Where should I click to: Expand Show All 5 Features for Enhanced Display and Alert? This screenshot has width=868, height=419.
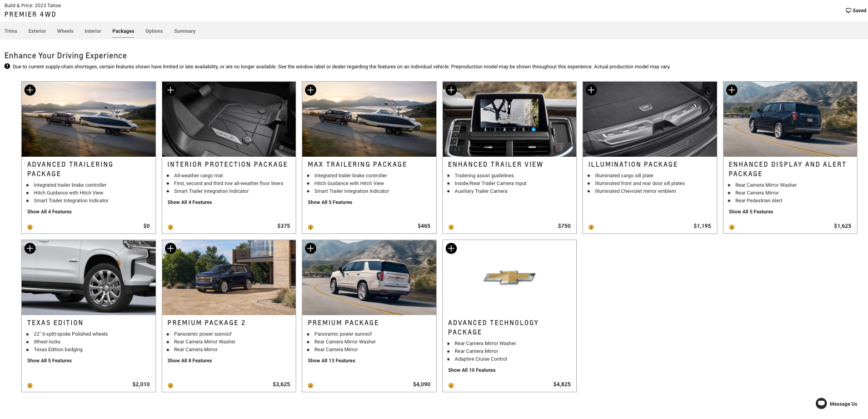(x=751, y=212)
